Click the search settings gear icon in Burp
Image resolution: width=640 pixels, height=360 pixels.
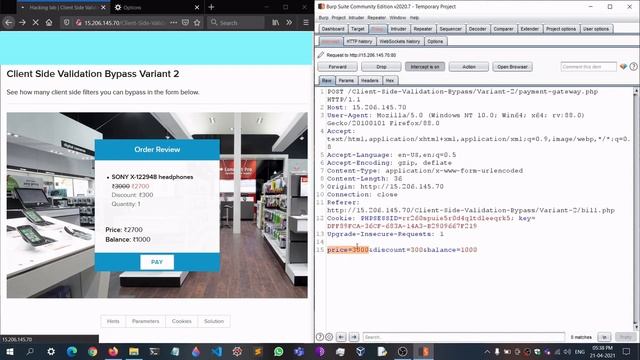point(329,337)
